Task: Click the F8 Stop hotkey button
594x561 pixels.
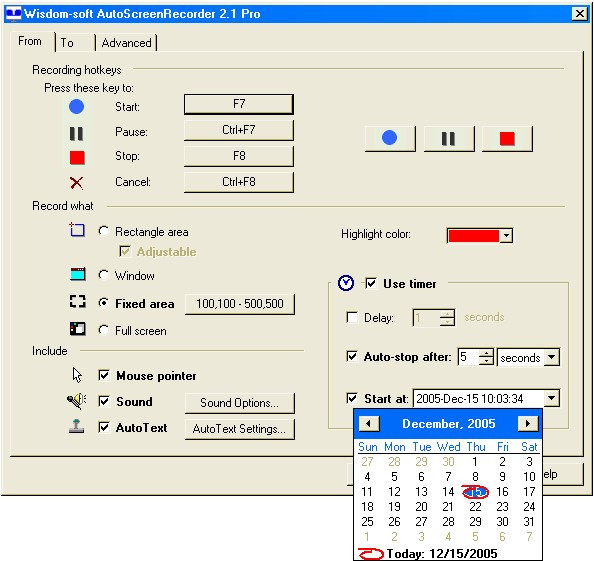Action: pyautogui.click(x=239, y=156)
